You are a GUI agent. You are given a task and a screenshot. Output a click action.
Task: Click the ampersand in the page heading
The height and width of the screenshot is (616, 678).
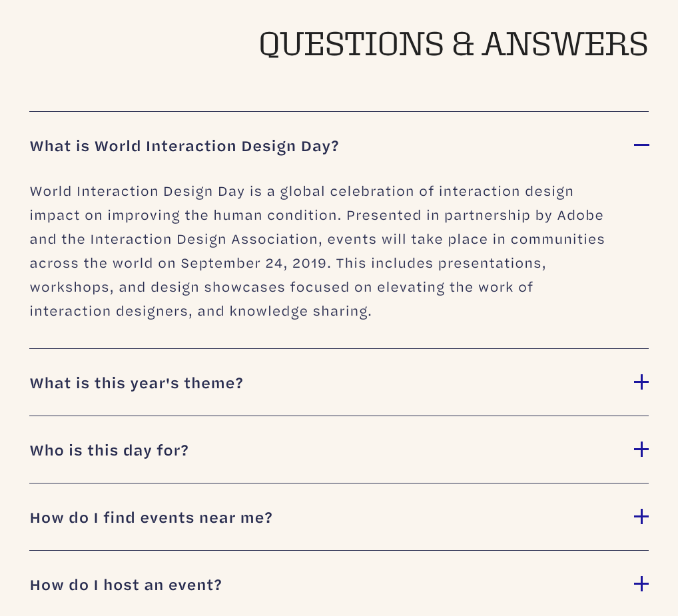462,44
